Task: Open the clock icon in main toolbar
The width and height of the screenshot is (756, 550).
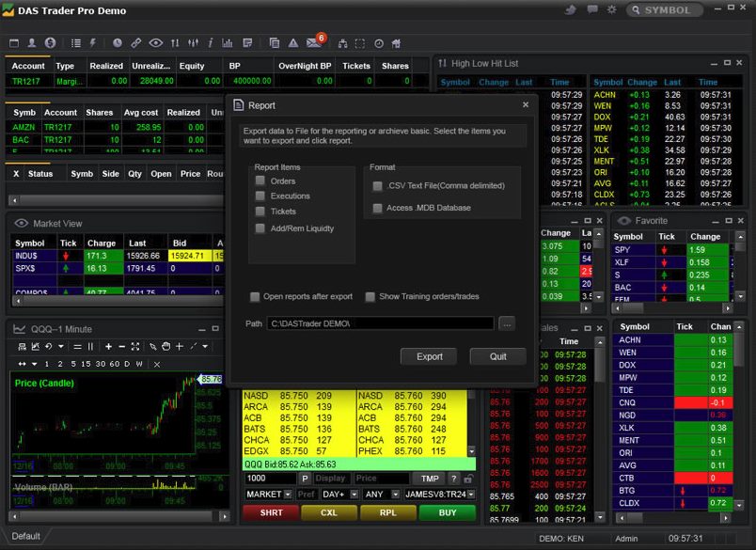Action: (118, 43)
